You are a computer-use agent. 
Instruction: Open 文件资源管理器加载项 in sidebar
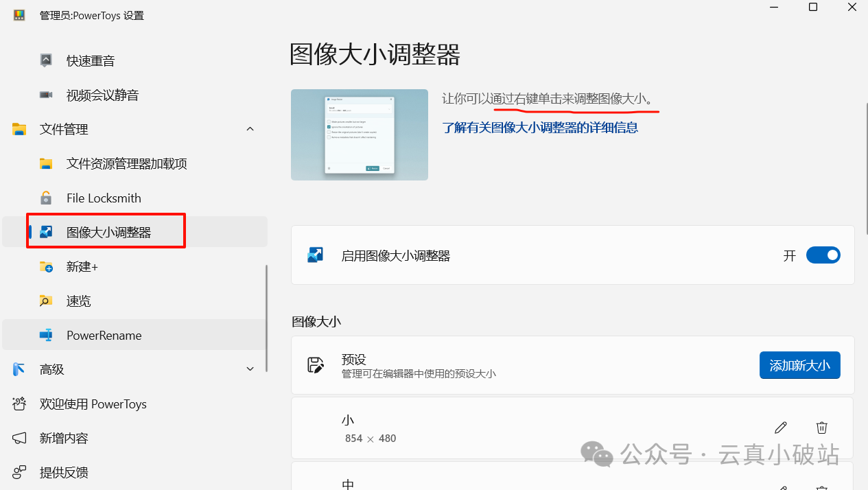[x=134, y=163]
